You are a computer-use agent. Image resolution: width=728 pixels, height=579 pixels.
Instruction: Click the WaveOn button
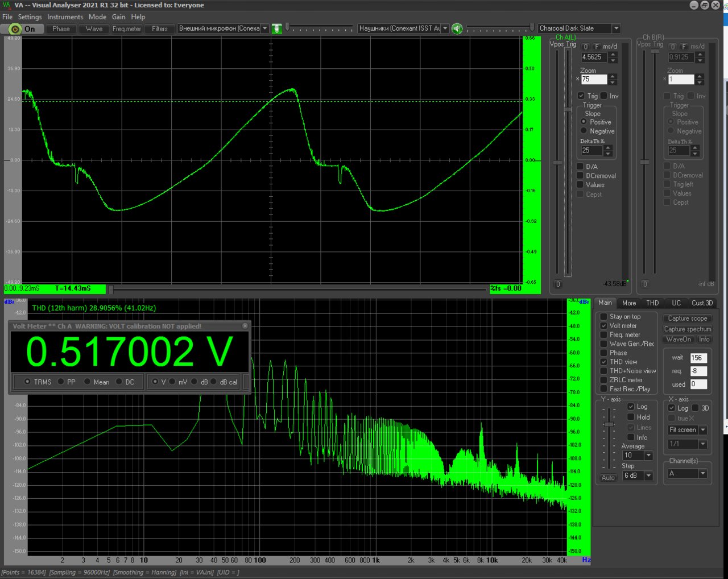(679, 340)
